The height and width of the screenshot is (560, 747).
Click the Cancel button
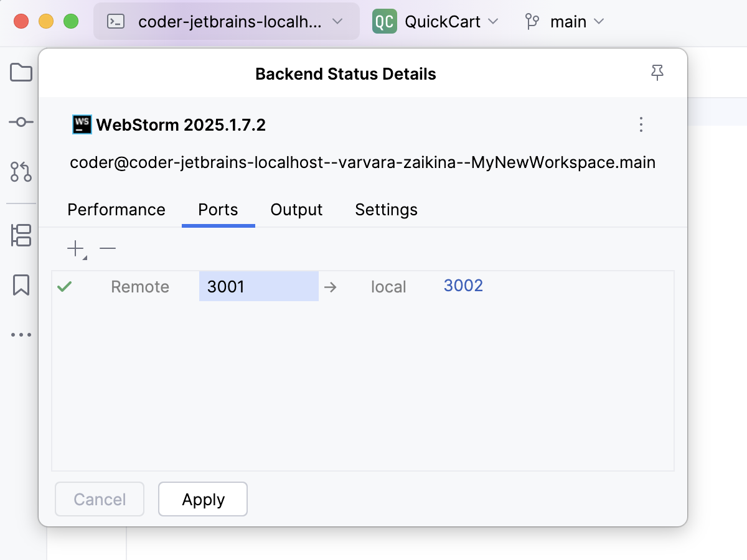tap(100, 499)
